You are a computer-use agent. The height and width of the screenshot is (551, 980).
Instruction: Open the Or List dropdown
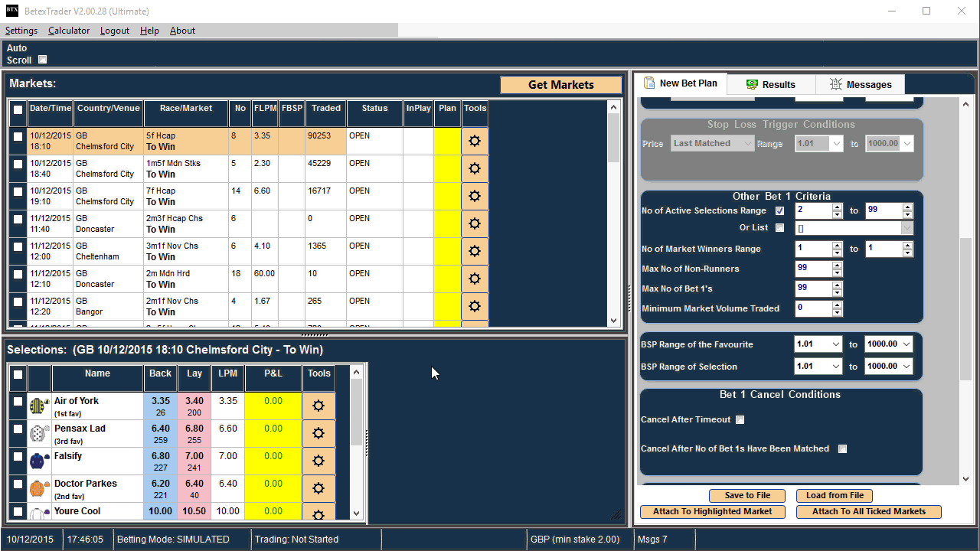coord(907,228)
